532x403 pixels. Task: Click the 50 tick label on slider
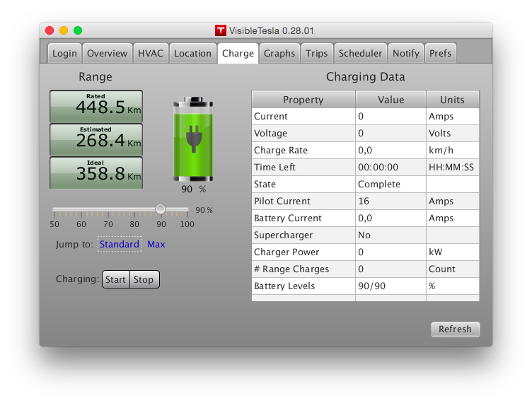pos(54,224)
